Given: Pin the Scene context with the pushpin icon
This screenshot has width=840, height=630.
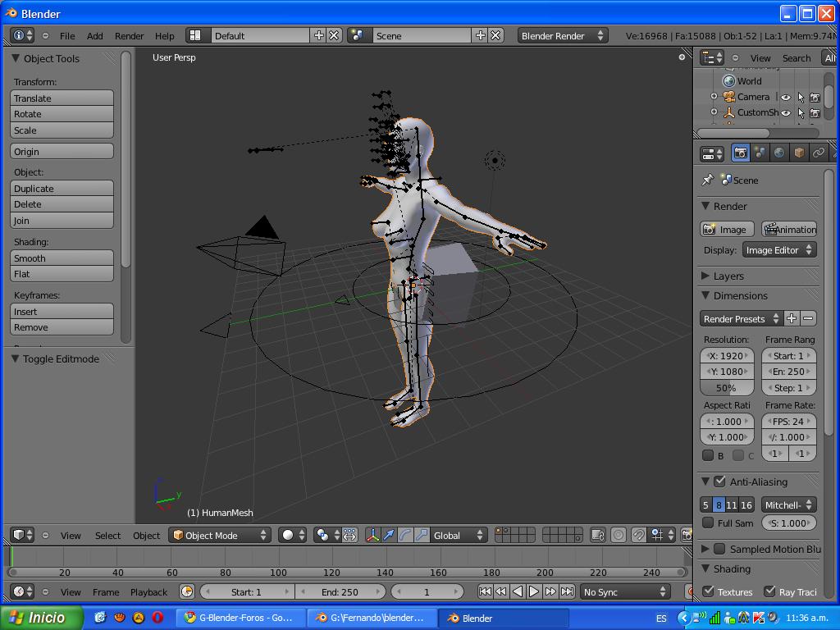Looking at the screenshot, I should [x=708, y=180].
